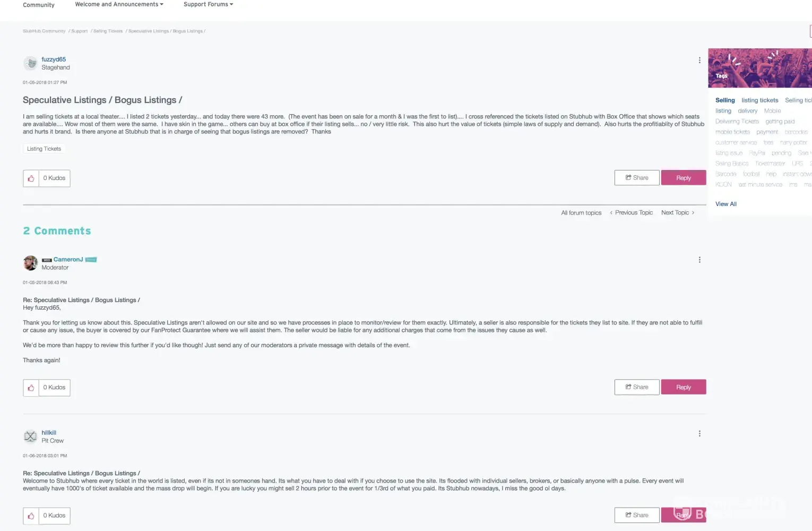
Task: Go to Previous Topic
Action: 632,212
